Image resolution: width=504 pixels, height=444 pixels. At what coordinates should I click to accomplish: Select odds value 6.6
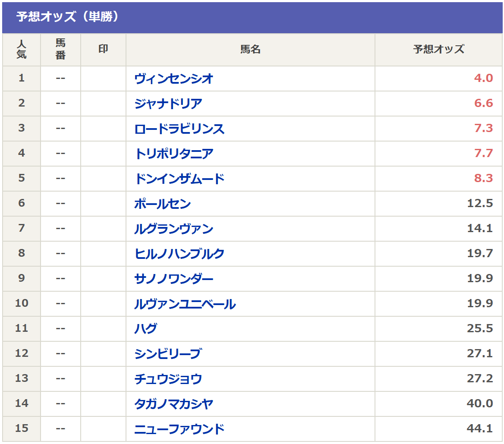tap(483, 103)
